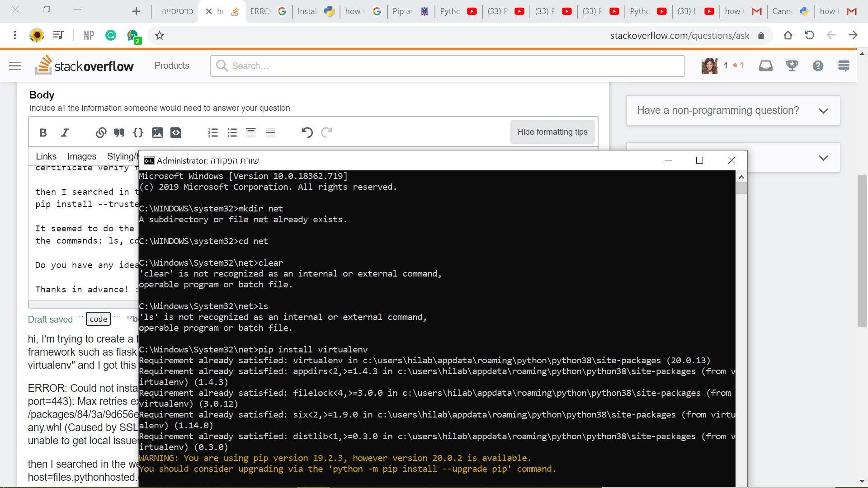
Task: Create numbered list in editor
Action: 212,133
